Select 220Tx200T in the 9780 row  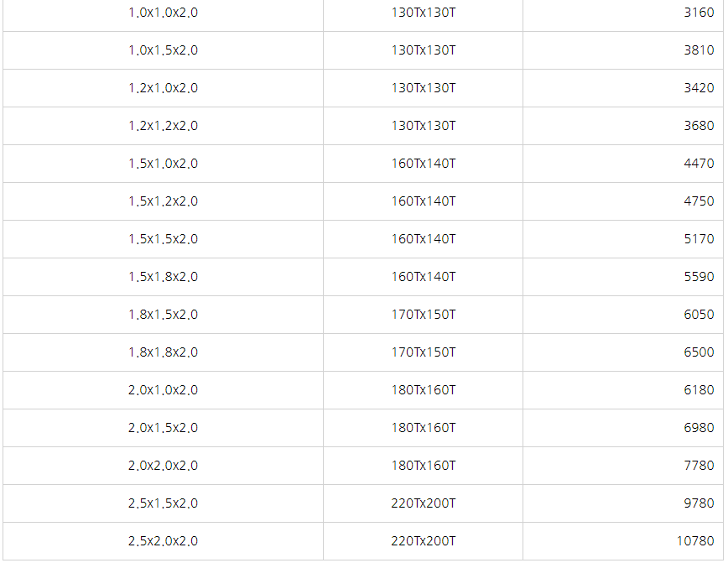423,503
